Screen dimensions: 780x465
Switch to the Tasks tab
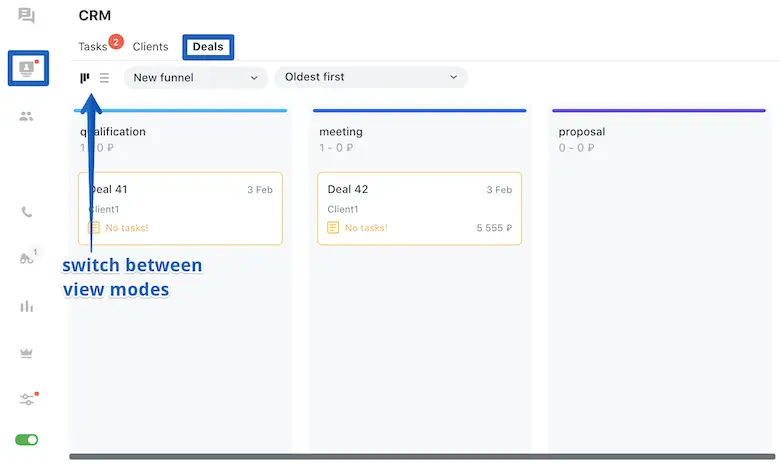point(93,47)
